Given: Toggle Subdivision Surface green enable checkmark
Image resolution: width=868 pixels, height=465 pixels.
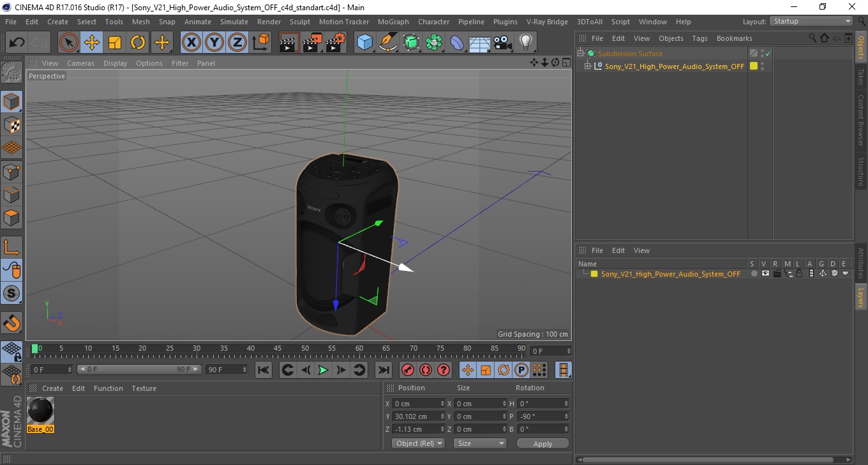Looking at the screenshot, I should pyautogui.click(x=768, y=54).
